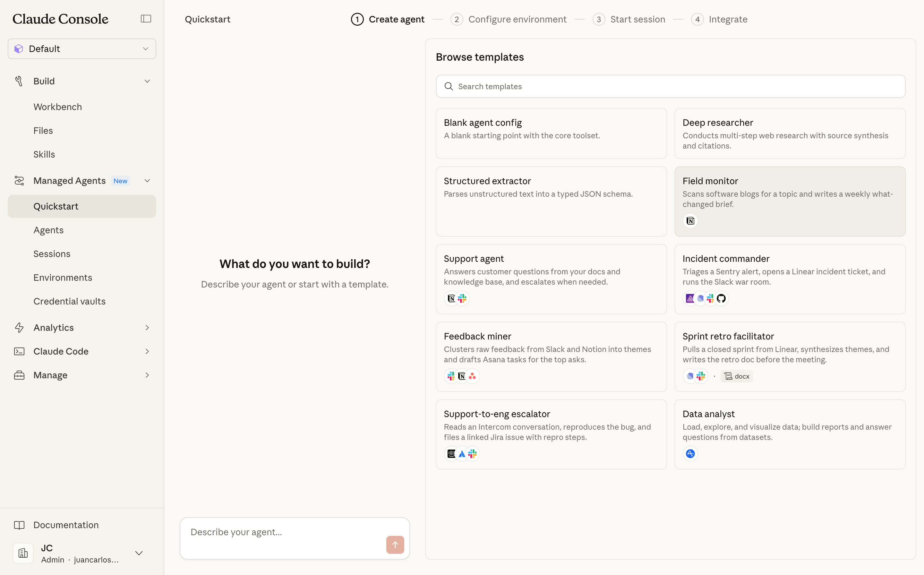This screenshot has height=575, width=924.
Task: Click the docx badge on Sprint retro facilitator
Action: 736,376
